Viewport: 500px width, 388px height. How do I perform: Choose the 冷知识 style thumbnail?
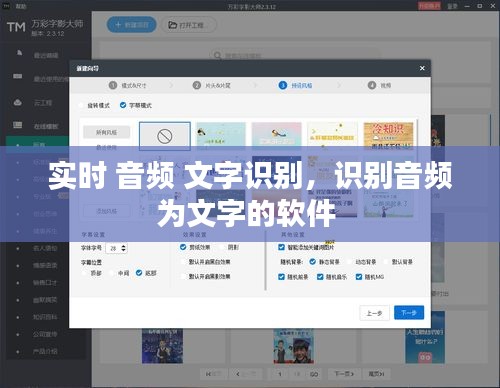[388, 136]
